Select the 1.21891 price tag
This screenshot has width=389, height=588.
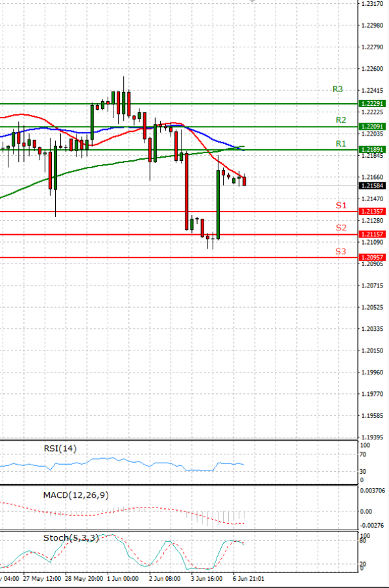coord(371,150)
